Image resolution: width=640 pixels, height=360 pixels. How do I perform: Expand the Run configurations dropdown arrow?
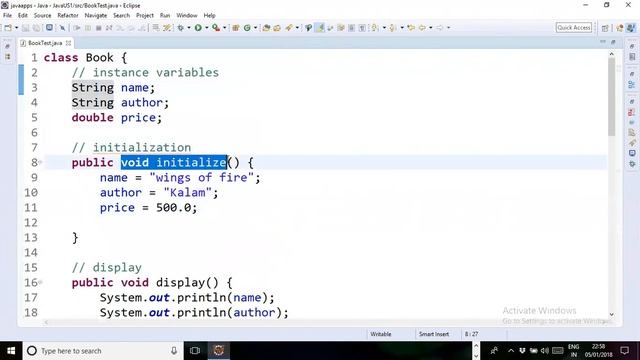point(207,28)
